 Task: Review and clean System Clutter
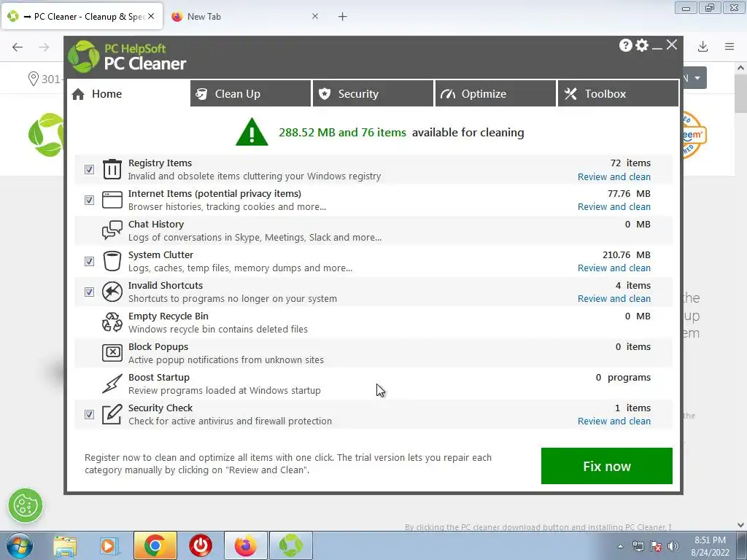click(614, 268)
